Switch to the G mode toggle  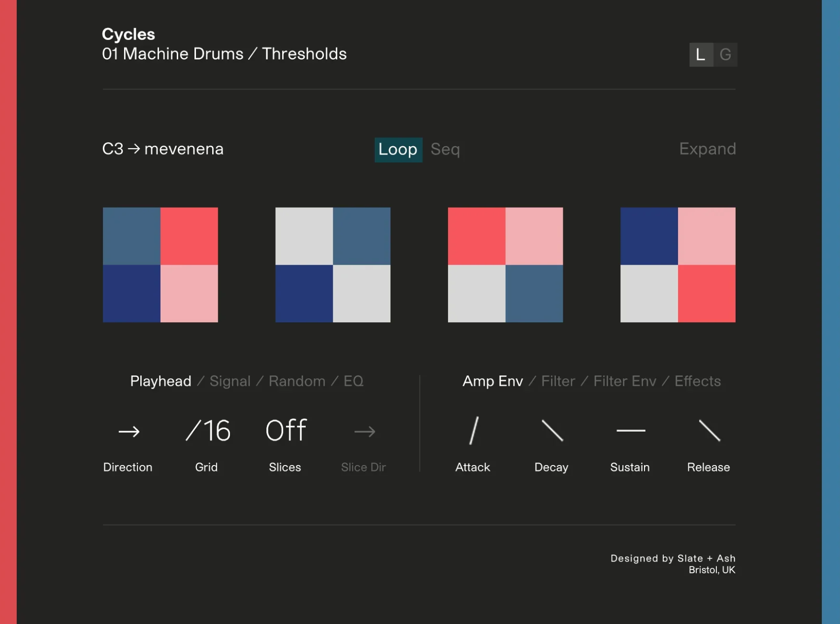pyautogui.click(x=725, y=55)
